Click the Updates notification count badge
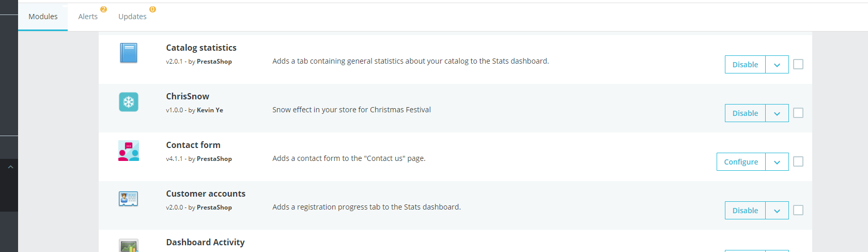This screenshot has height=252, width=868. pyautogui.click(x=152, y=9)
